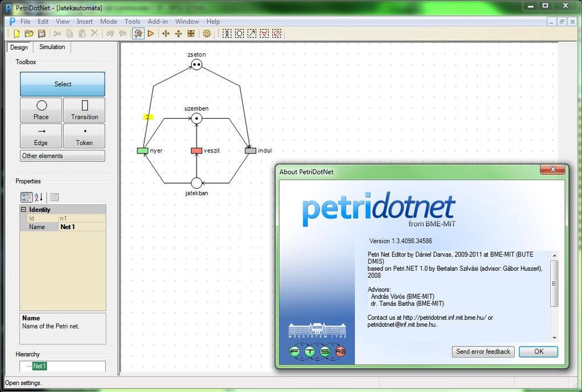The image size is (582, 392).
Task: Open the Add-in menu
Action: pos(158,22)
